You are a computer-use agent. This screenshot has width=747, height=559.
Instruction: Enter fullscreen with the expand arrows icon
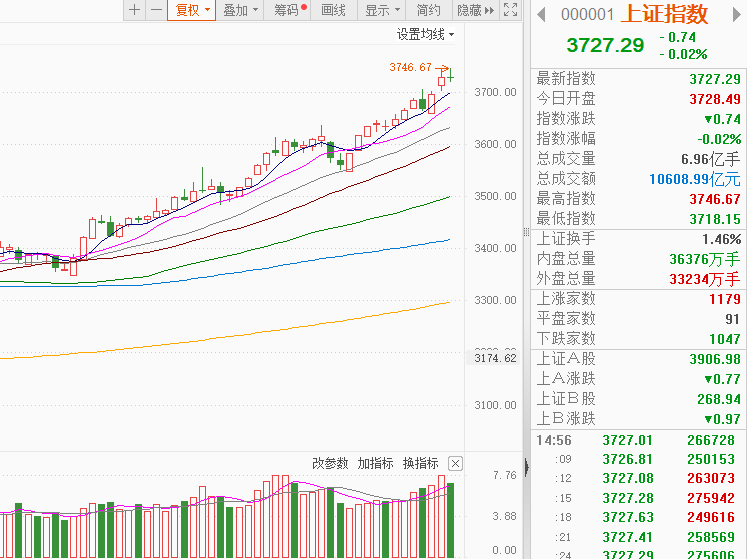511,10
